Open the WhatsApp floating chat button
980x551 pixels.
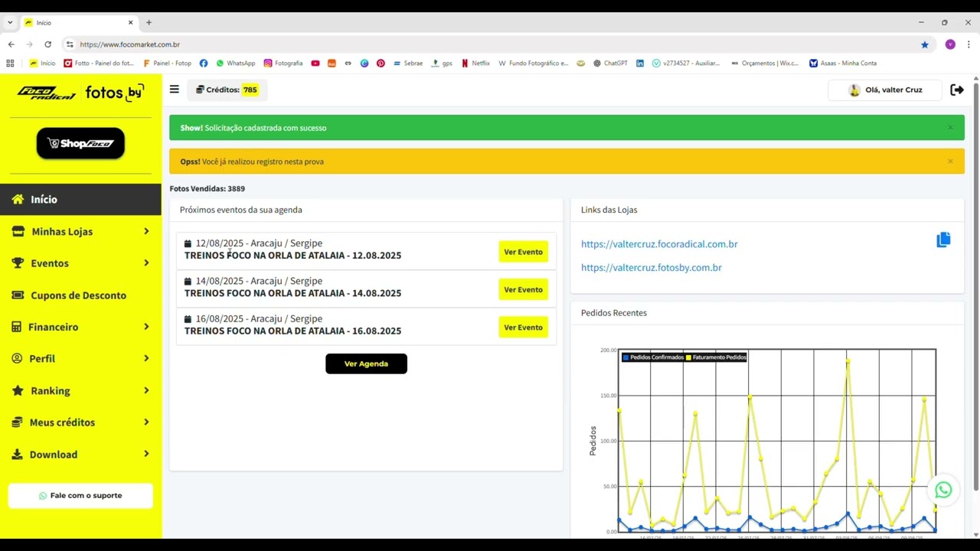(x=943, y=491)
